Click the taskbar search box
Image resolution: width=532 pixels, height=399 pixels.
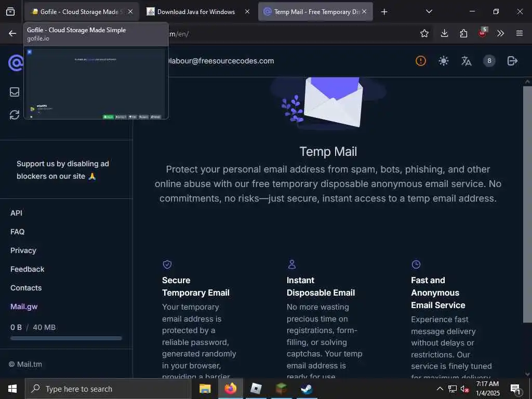pyautogui.click(x=108, y=389)
